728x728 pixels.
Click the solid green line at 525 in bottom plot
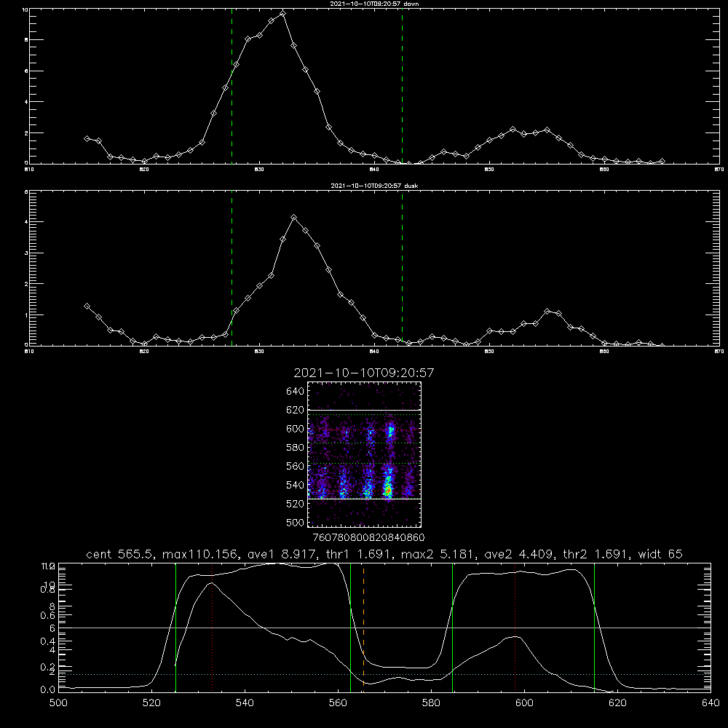(175, 628)
